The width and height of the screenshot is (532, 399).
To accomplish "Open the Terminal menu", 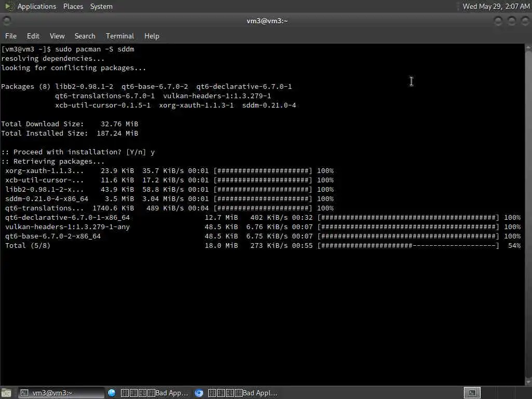I will click(120, 36).
